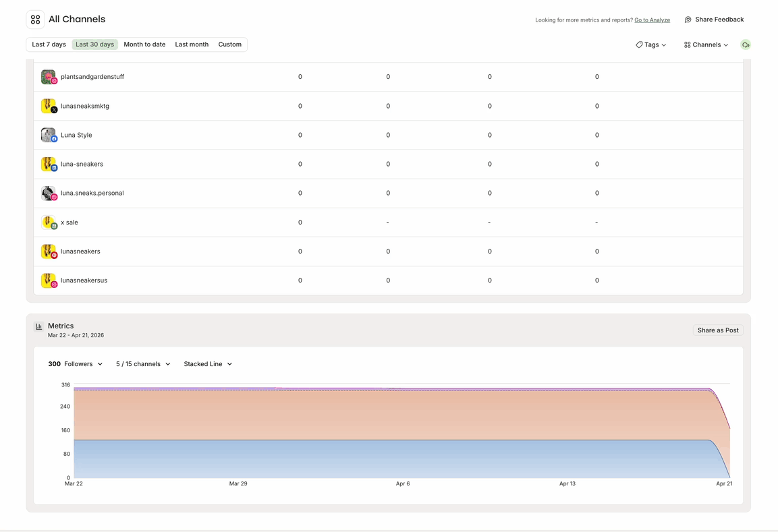Click the Channels grid icon in filter bar
778x532 pixels.
point(687,45)
